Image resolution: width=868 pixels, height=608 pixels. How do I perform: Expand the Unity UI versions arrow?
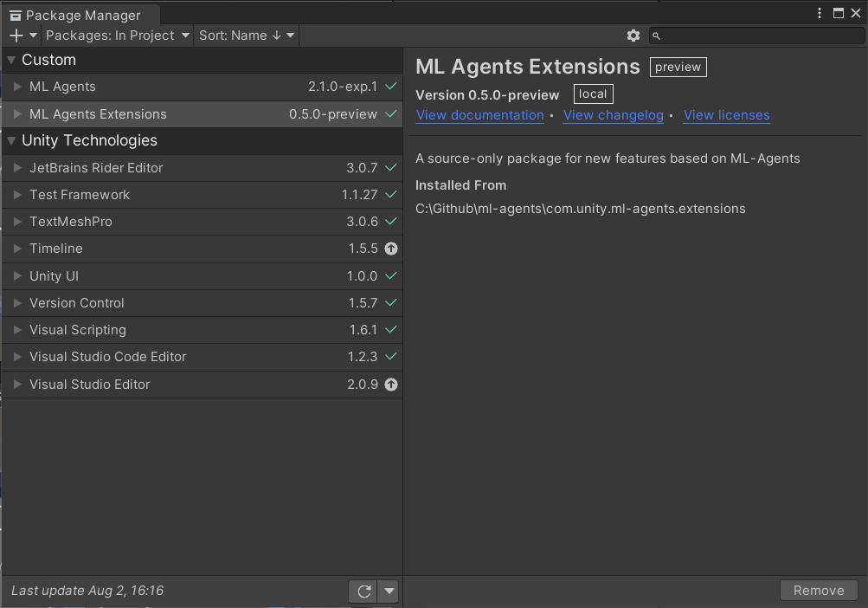17,276
